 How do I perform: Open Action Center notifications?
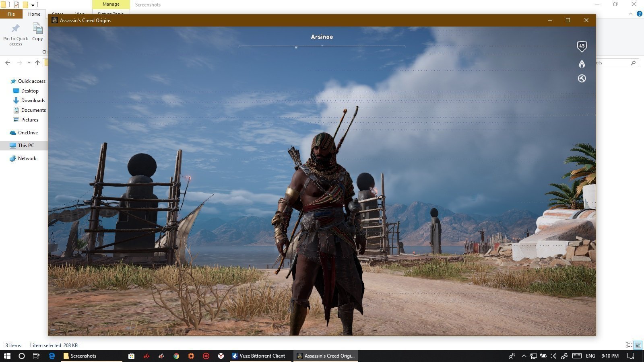point(631,356)
